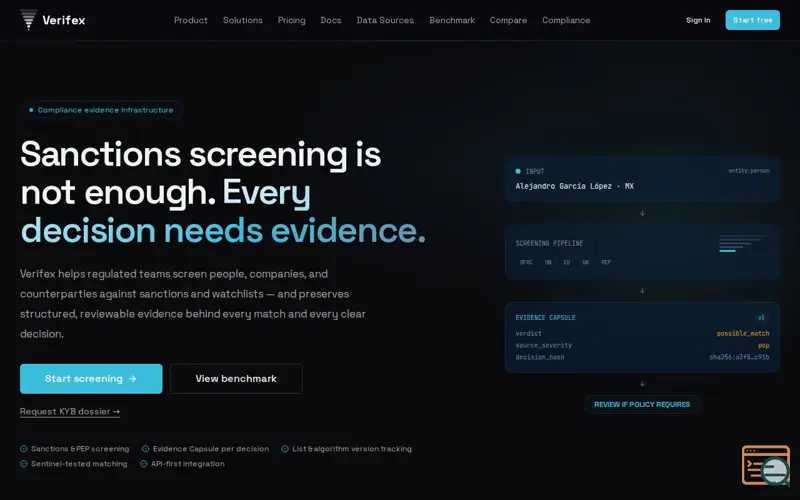Click the arrow below the Screening Pipeline card
Screen dimensions: 800x500
642,291
